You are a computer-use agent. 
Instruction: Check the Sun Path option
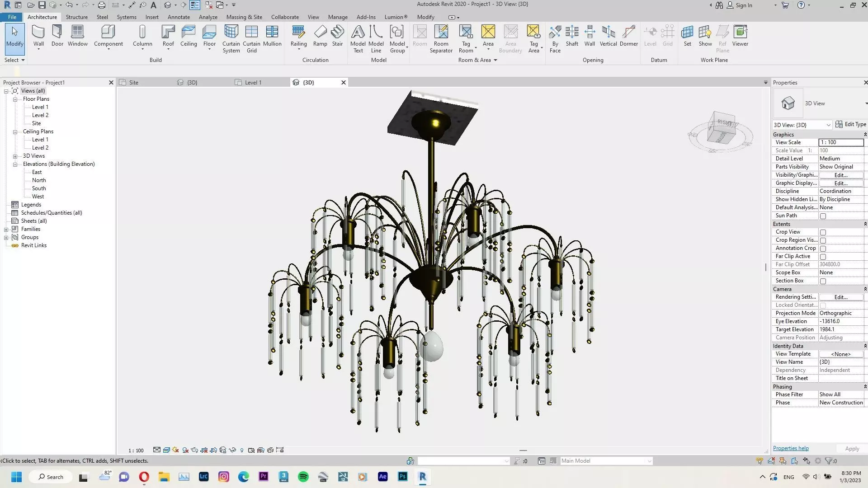823,216
